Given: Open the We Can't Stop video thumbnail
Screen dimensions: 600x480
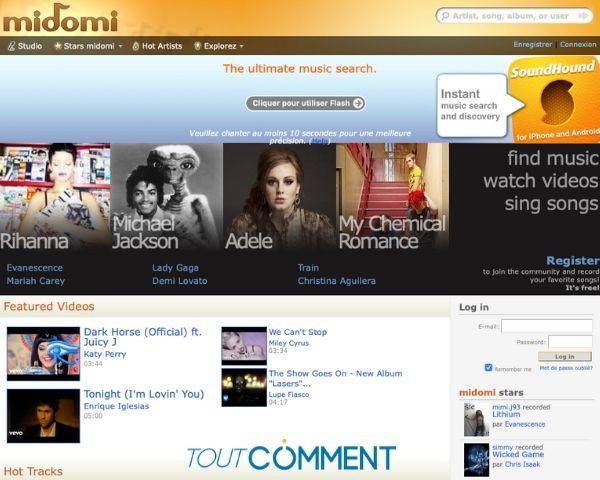Looking at the screenshot, I should point(244,345).
